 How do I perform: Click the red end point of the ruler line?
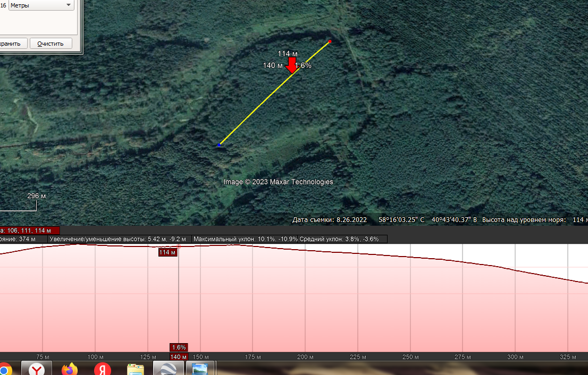(330, 41)
